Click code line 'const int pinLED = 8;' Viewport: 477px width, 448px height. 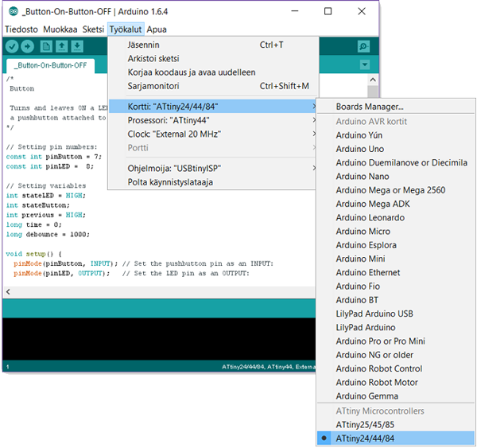click(x=49, y=166)
